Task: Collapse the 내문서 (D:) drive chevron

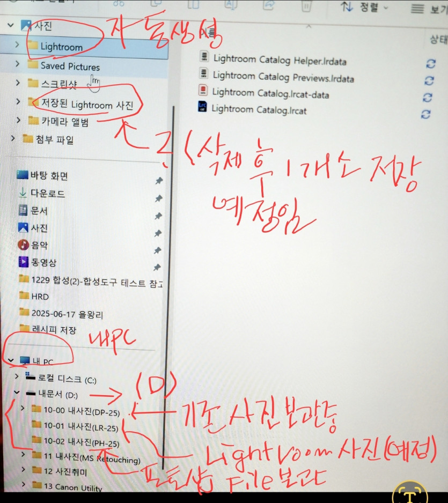Action: point(17,392)
